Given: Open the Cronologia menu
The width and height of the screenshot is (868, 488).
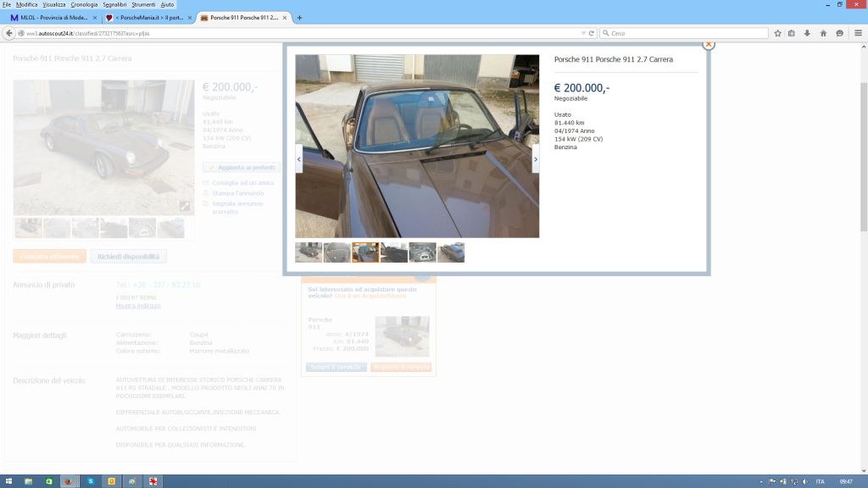Looking at the screenshot, I should [x=84, y=4].
